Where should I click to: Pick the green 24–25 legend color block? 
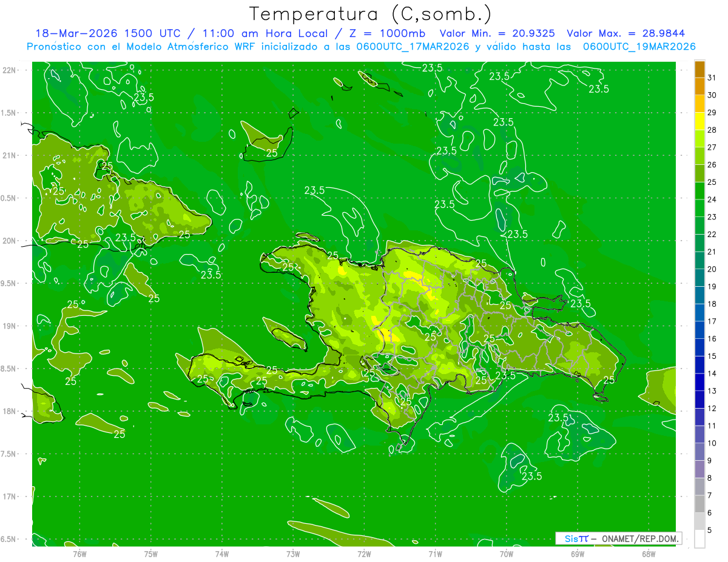coord(699,191)
